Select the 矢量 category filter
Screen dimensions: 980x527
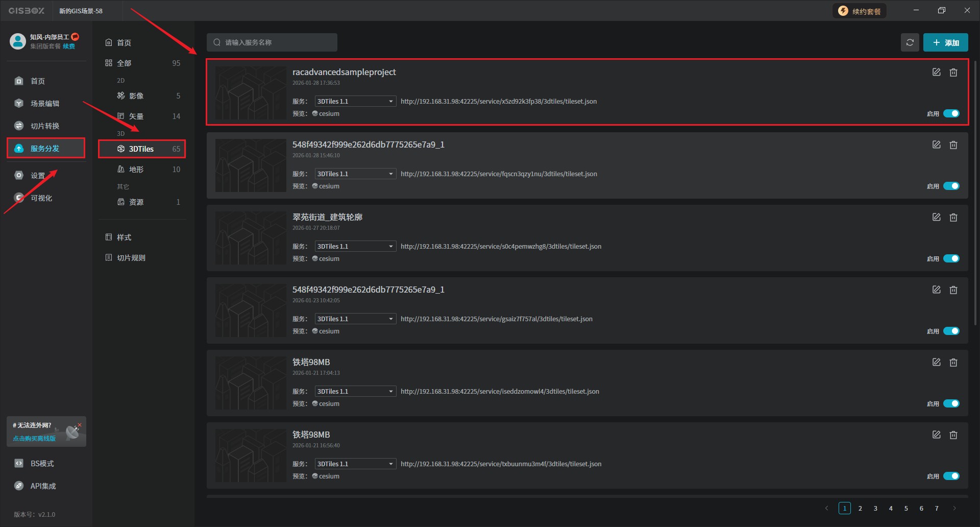(x=136, y=116)
